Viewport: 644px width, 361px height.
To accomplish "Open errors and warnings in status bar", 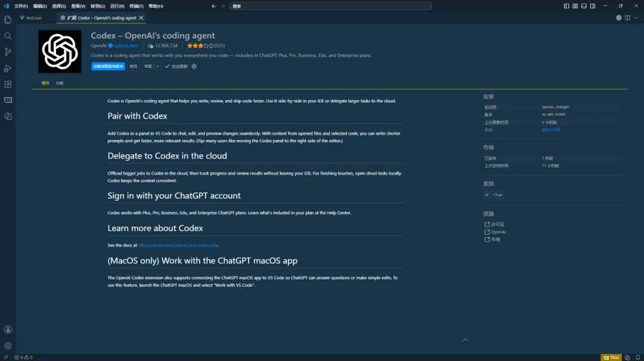I will coord(23,357).
